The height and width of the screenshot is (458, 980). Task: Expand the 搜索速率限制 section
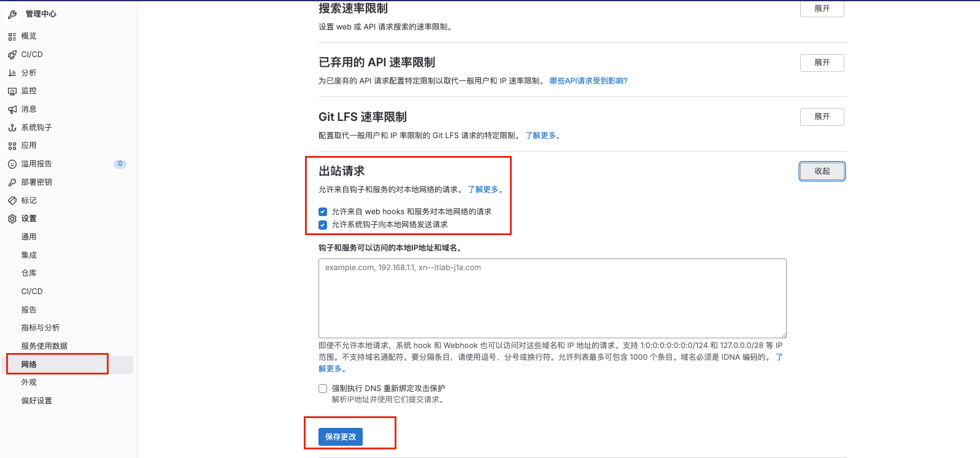[x=822, y=9]
